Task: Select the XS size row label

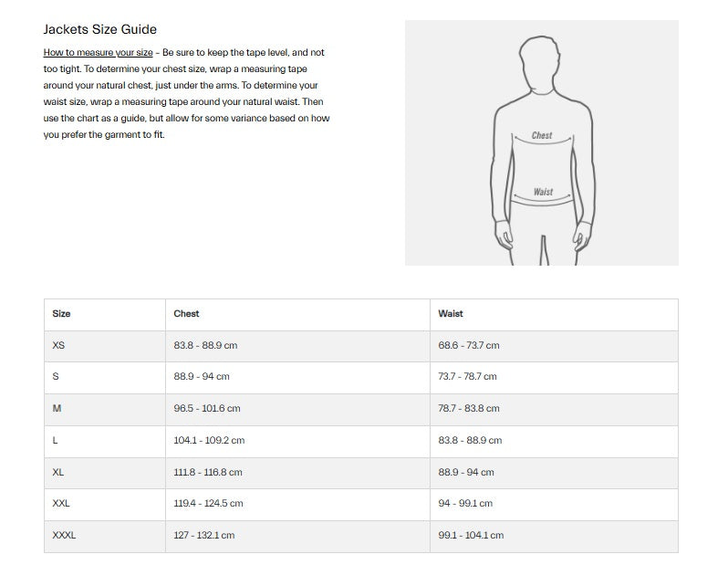Action: pos(58,345)
